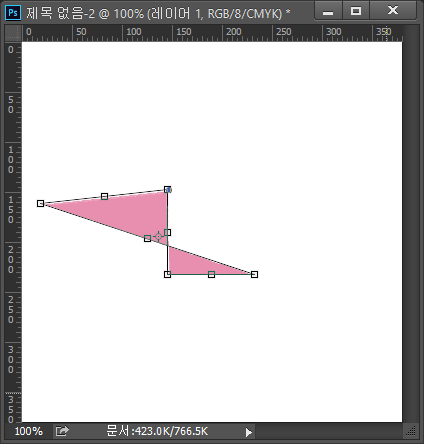
Task: Click the midpoint handle on bottom horizontal edge
Action: [x=211, y=274]
